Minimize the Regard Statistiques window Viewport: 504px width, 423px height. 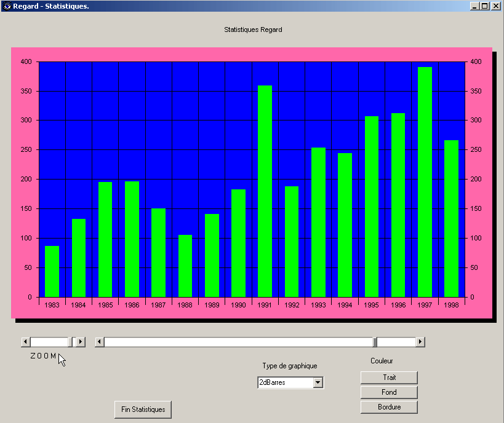pyautogui.click(x=474, y=6)
